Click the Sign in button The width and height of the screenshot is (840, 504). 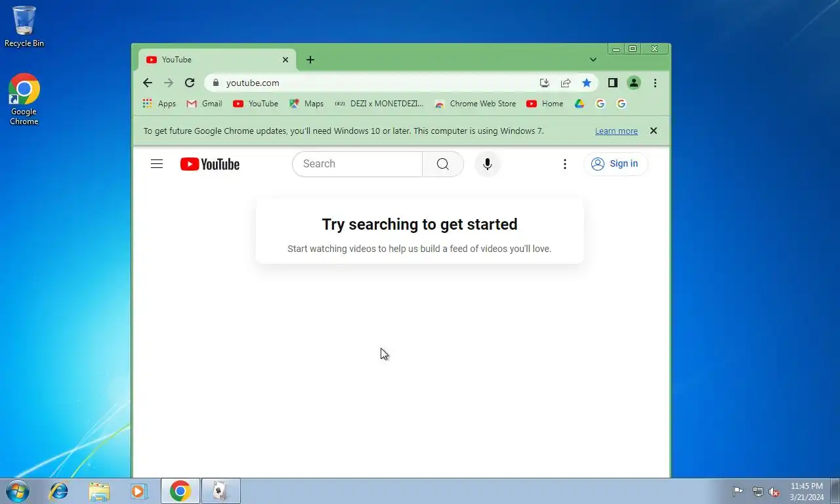[616, 164]
